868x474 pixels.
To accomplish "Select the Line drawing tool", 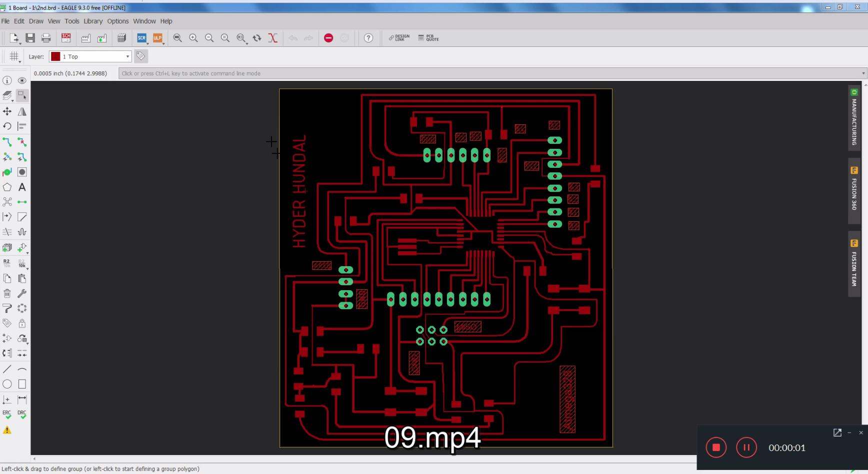I will coord(7,369).
